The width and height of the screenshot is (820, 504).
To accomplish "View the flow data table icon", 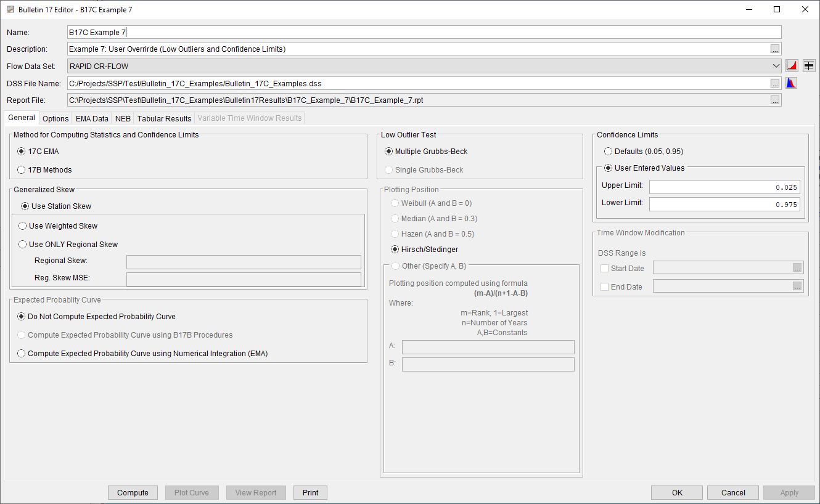I will point(809,65).
